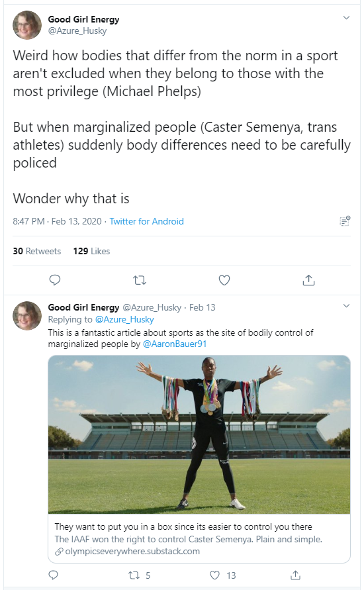Open the thread reader icon beside timestamp
364x590 pixels.
[x=345, y=221]
